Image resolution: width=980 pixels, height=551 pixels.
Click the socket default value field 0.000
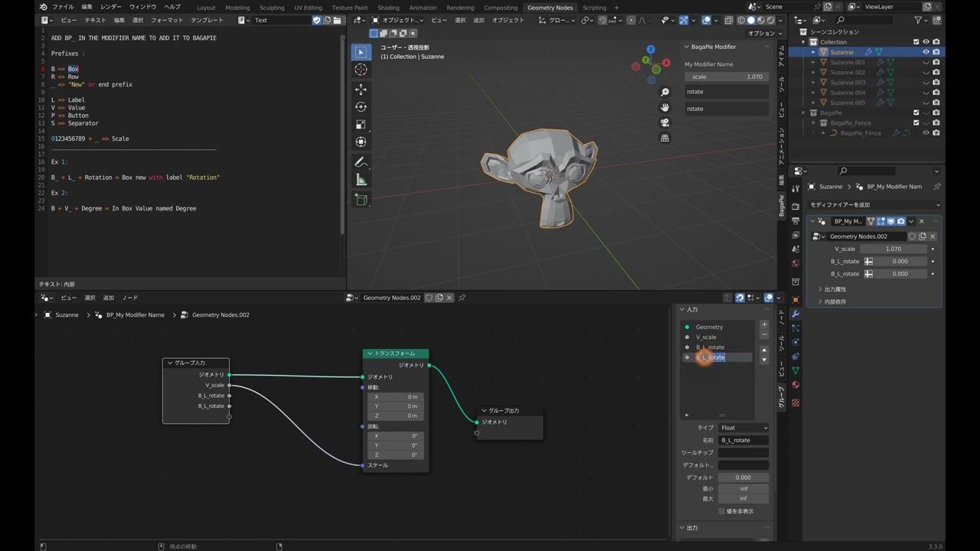pyautogui.click(x=743, y=478)
